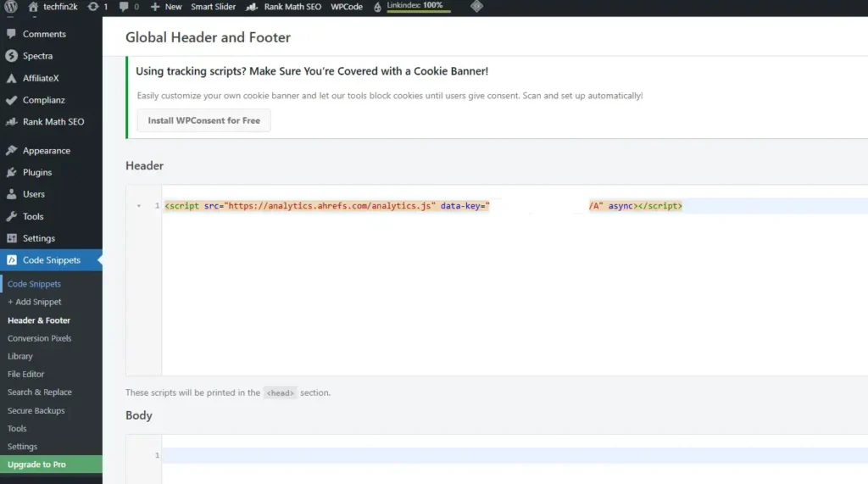868x484 pixels.
Task: Open Tools under Code Snippets submenu
Action: point(17,428)
